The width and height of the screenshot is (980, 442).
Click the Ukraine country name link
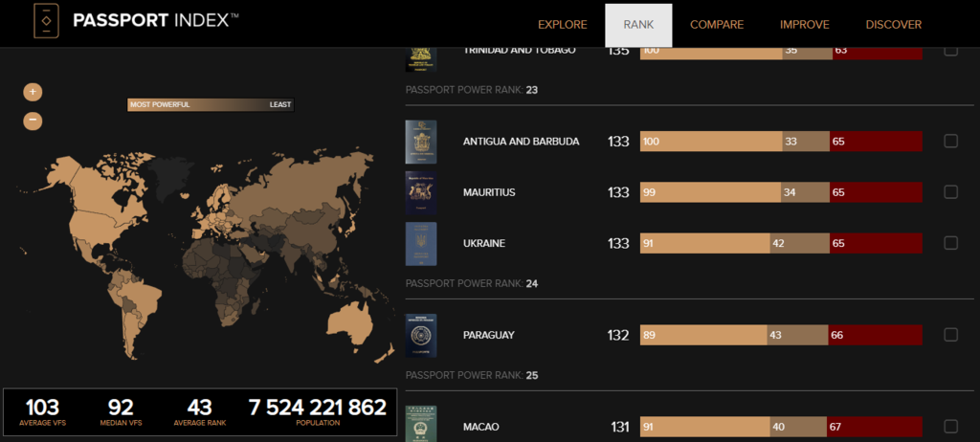pos(483,244)
